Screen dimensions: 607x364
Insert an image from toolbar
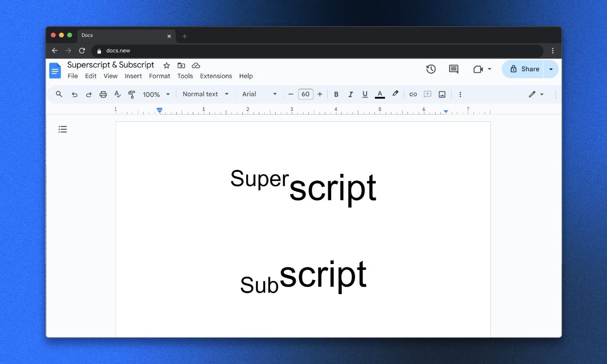tap(442, 95)
